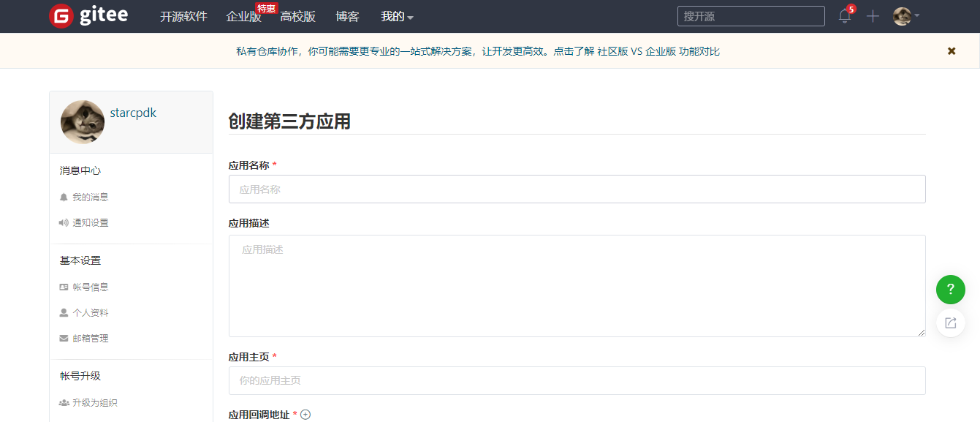Click the envelope icon beside 邮箱管理
This screenshot has width=980, height=422.
pos(64,339)
